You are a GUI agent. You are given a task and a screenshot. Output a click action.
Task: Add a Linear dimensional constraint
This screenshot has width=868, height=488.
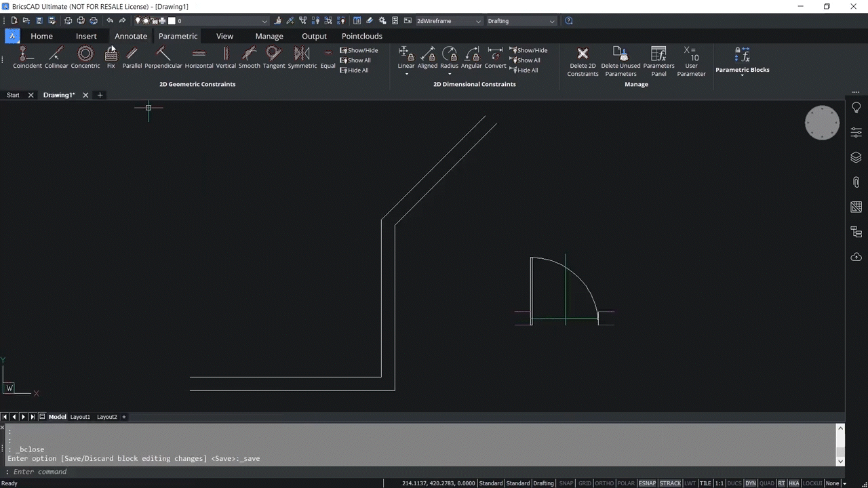(x=406, y=56)
